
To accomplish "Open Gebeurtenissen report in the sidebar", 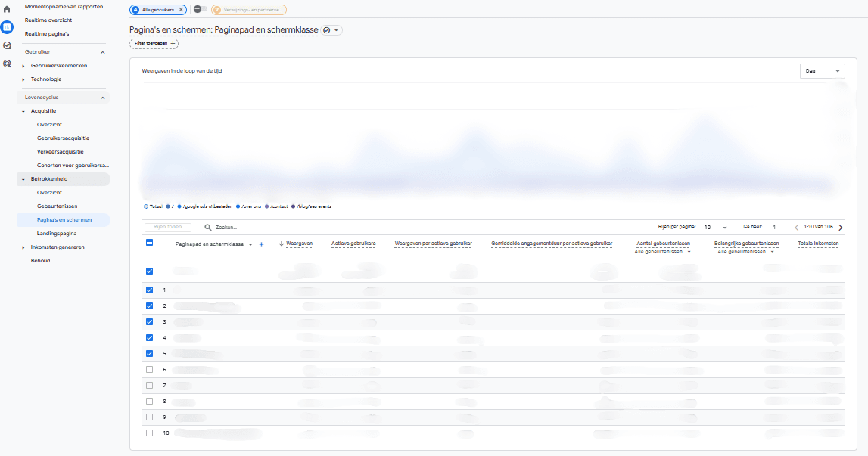I will point(57,206).
